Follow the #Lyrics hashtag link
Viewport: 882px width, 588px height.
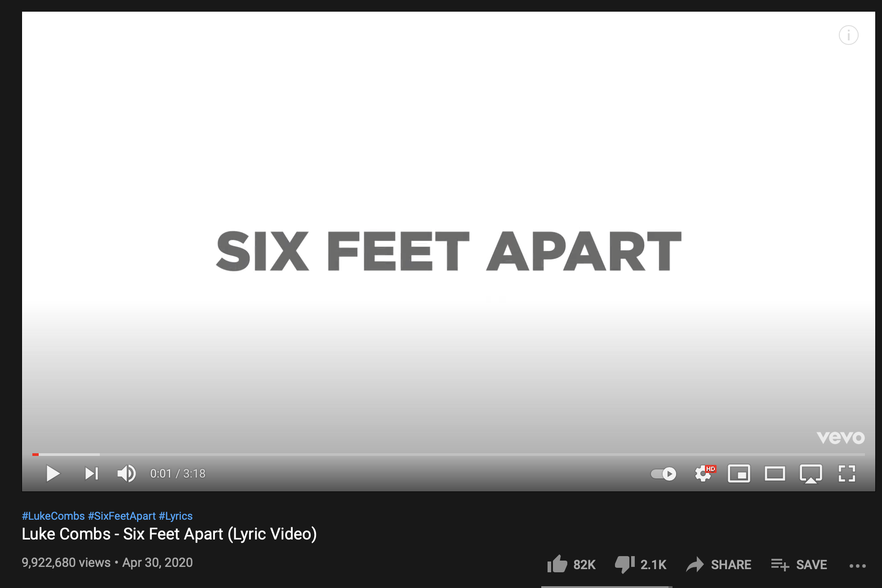(176, 516)
